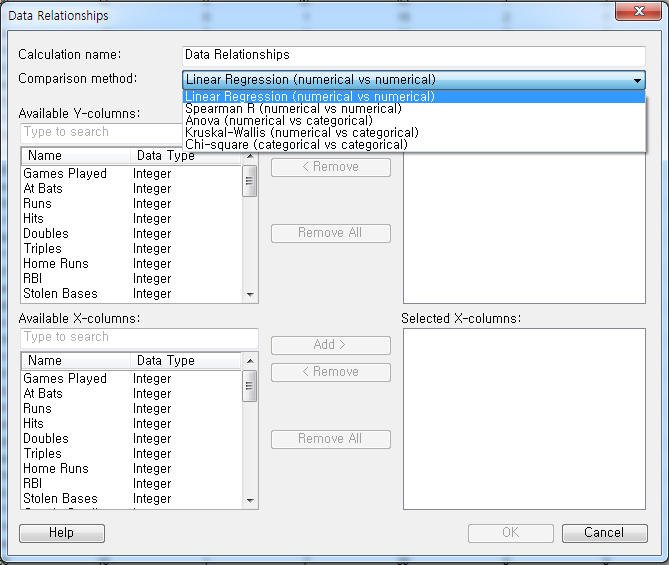The height and width of the screenshot is (565, 669).
Task: Sort X-columns list by Name header
Action: tap(76, 361)
